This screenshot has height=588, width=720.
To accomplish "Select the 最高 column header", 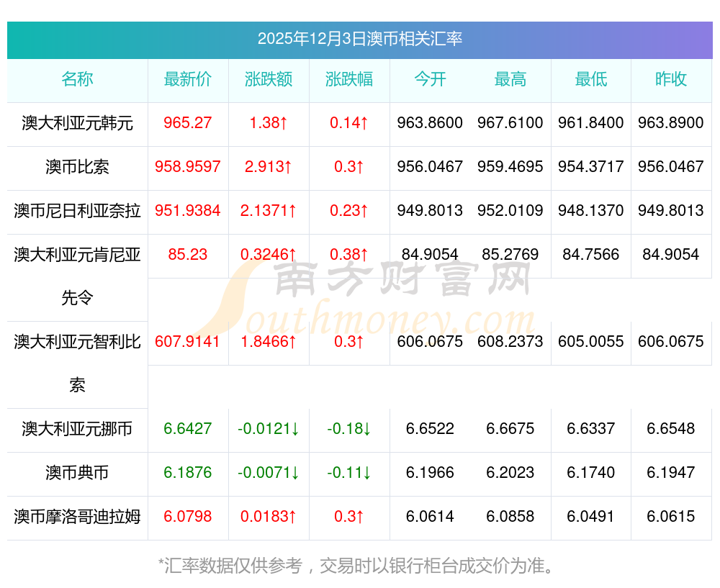I will (x=510, y=79).
